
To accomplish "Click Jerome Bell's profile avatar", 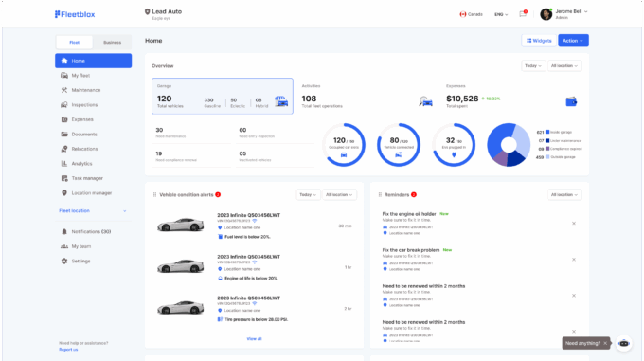I will click(546, 14).
